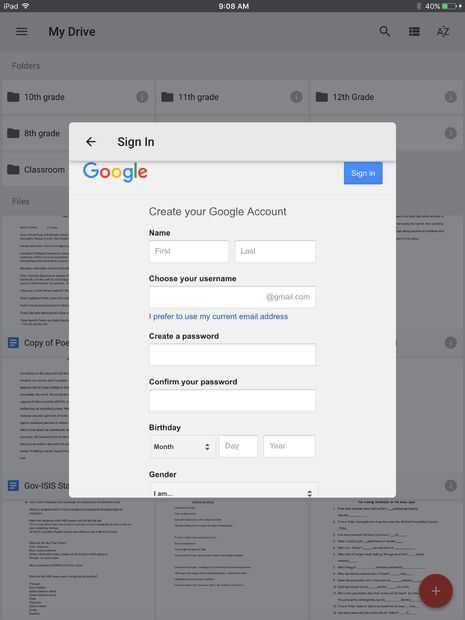This screenshot has height=620, width=465.
Task: Select the Confirm your password field
Action: (232, 400)
